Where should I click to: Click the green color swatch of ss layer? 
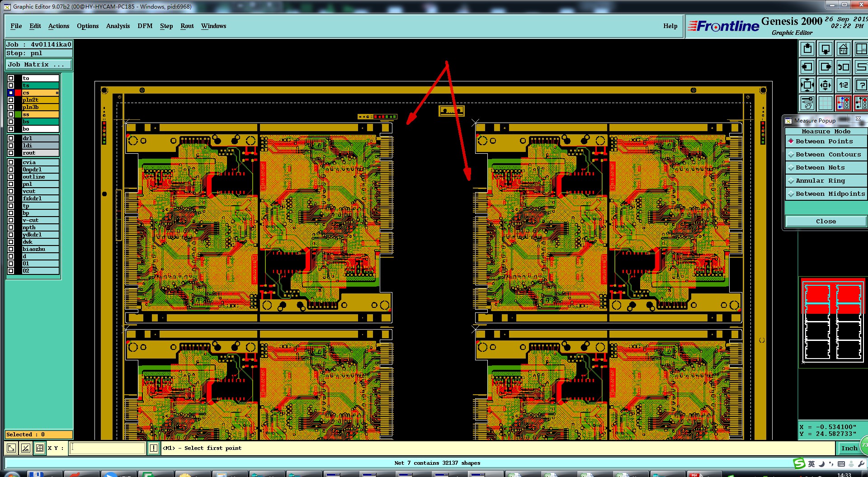click(x=18, y=114)
